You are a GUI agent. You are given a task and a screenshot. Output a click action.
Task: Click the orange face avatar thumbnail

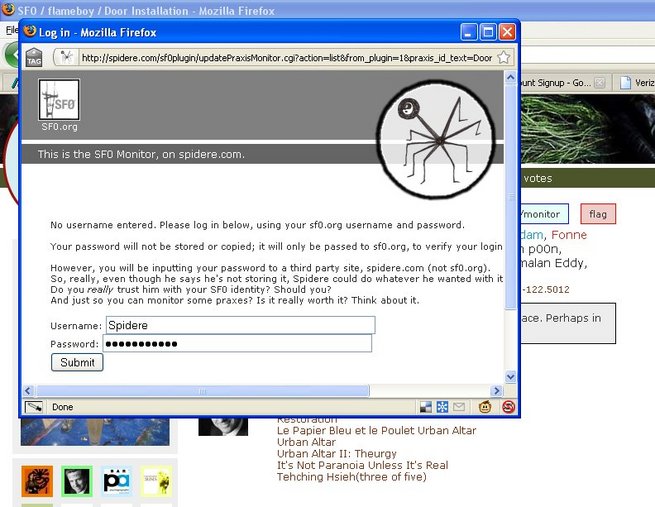tap(37, 481)
